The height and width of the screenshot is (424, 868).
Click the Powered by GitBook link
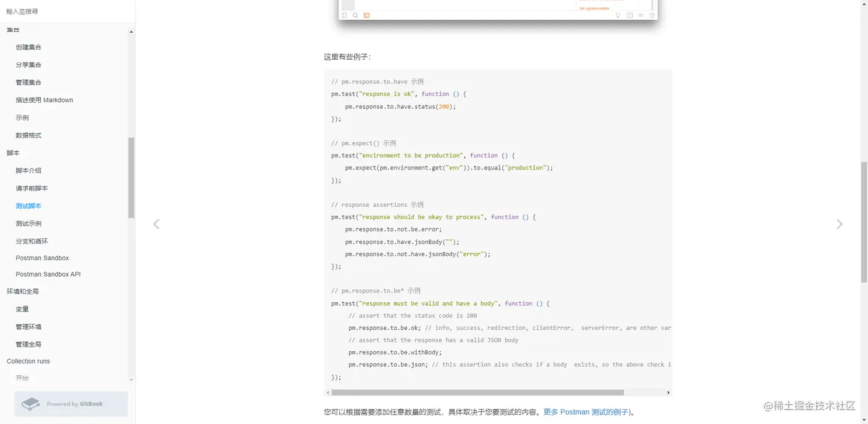click(x=71, y=404)
